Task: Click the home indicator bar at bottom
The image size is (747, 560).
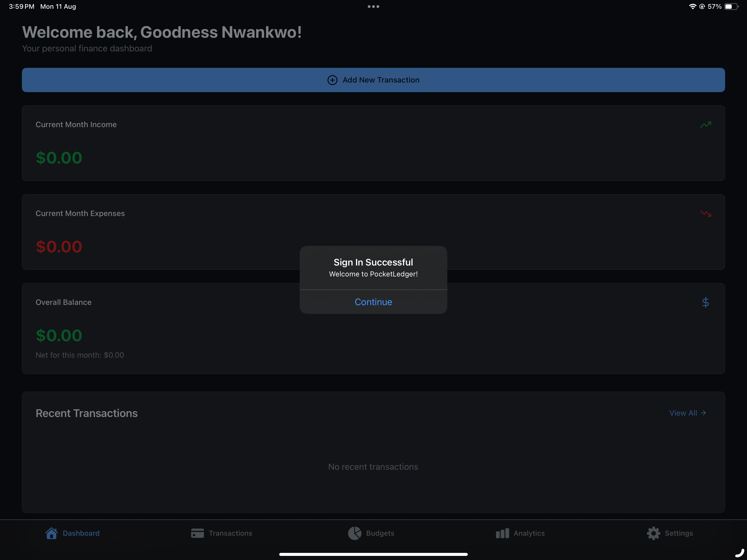Action: point(373,554)
